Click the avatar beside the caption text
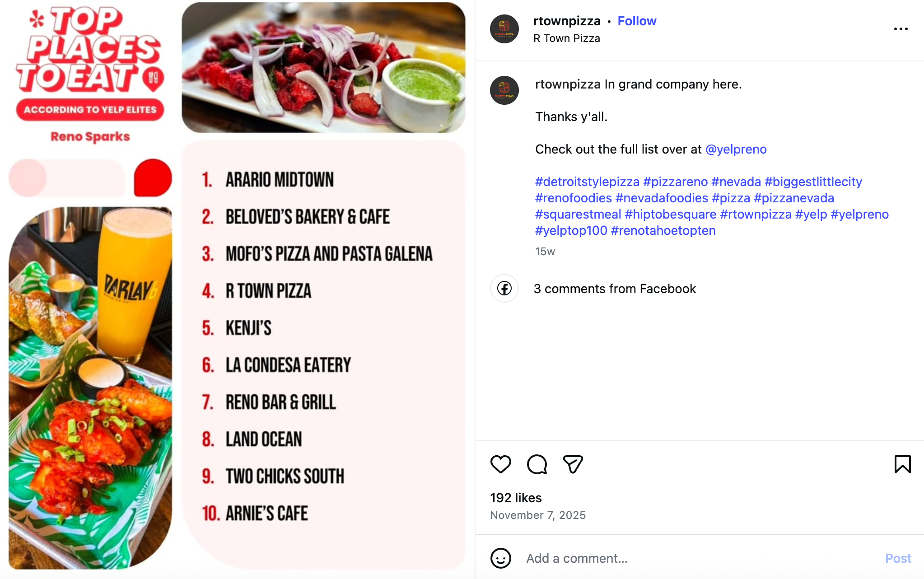The height and width of the screenshot is (579, 924). 504,90
